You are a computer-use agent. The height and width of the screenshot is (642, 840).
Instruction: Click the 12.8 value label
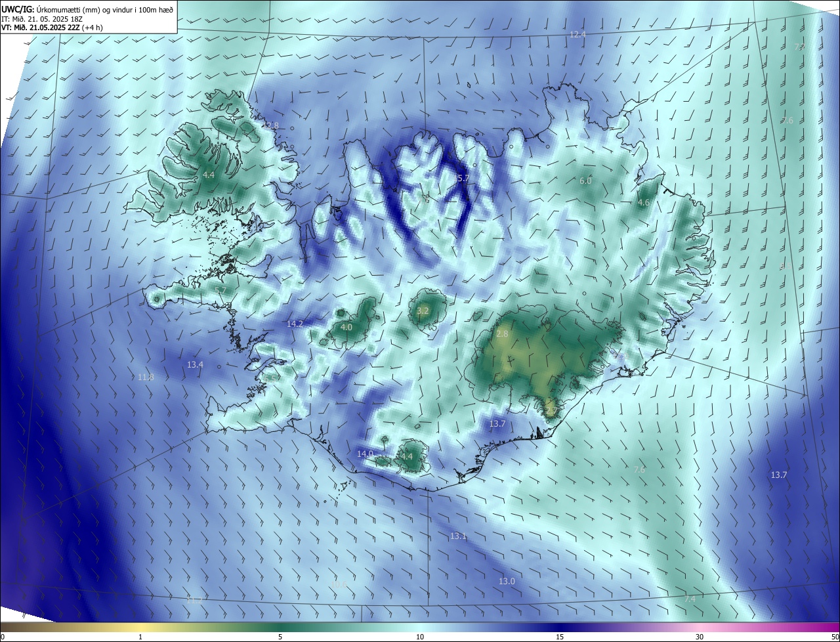click(271, 125)
